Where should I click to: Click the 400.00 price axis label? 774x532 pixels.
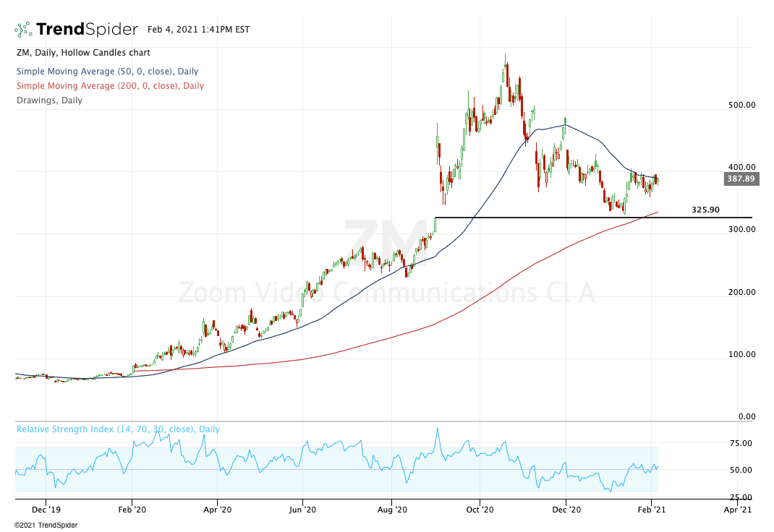(x=742, y=167)
